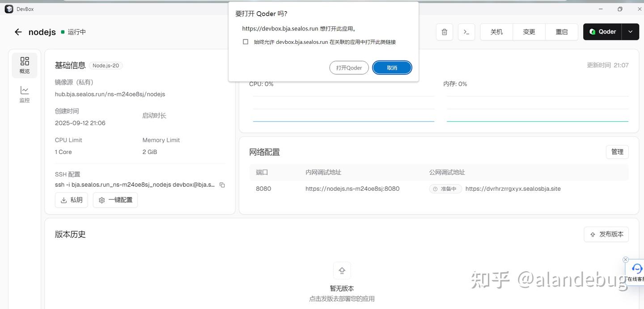Select the 概览 overview icon in sidebar
This screenshot has height=309, width=644.
(24, 65)
